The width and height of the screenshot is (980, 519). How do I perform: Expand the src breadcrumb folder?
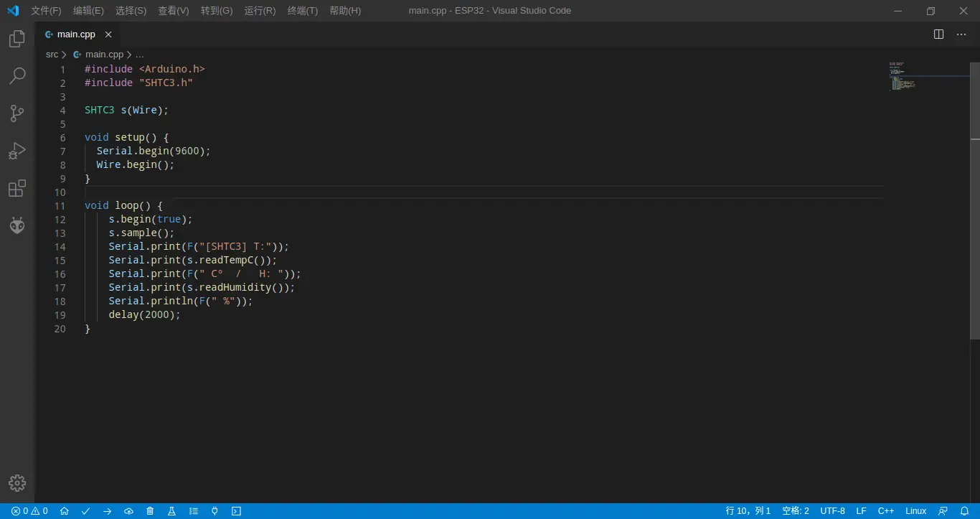(52, 55)
